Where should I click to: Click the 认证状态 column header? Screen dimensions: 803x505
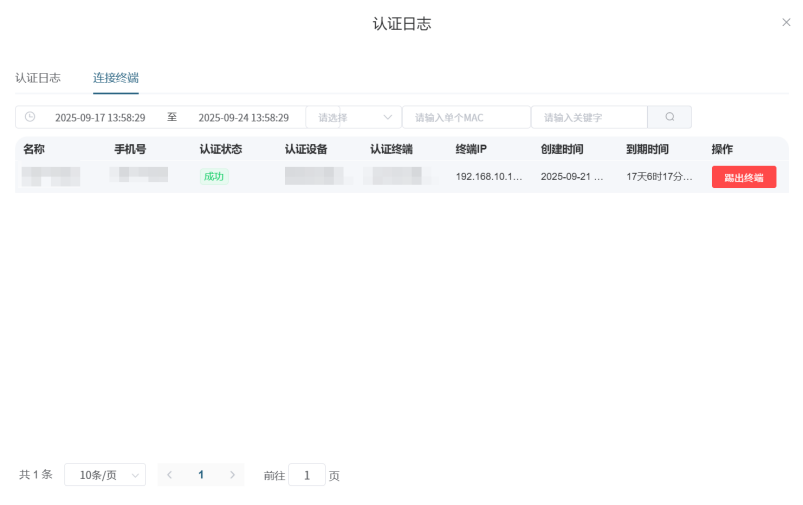[221, 149]
